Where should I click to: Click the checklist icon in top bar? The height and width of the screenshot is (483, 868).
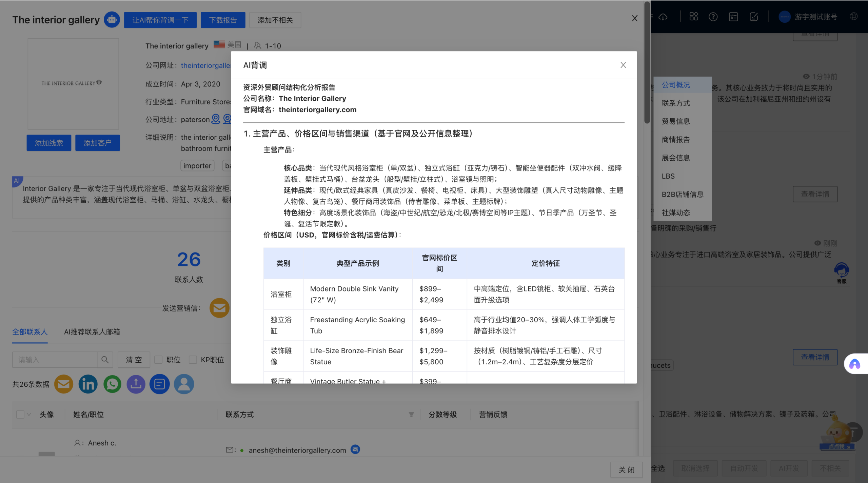tap(733, 17)
